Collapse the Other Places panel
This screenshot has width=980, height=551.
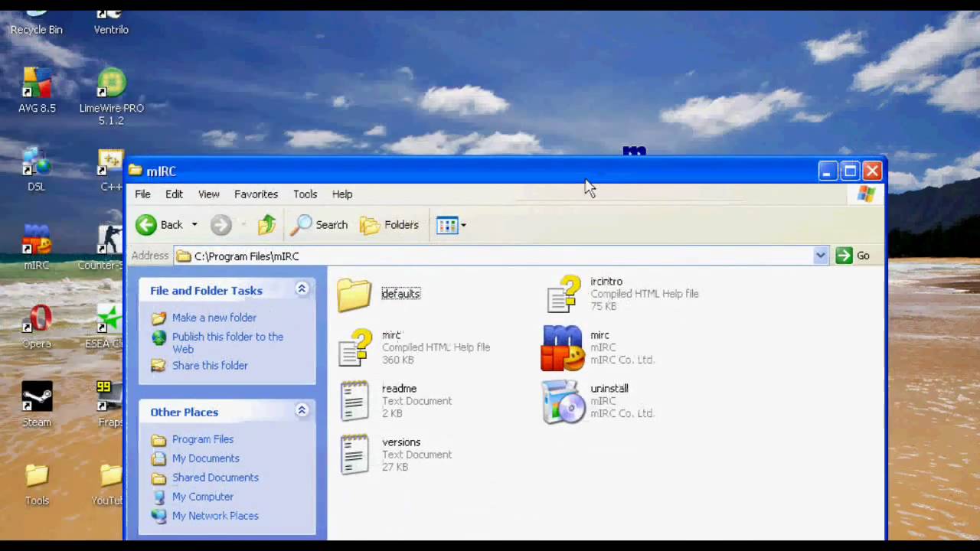tap(302, 411)
